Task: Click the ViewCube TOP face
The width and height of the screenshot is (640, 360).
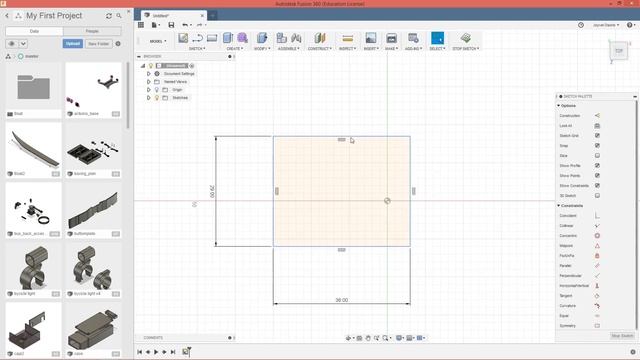Action: [619, 51]
